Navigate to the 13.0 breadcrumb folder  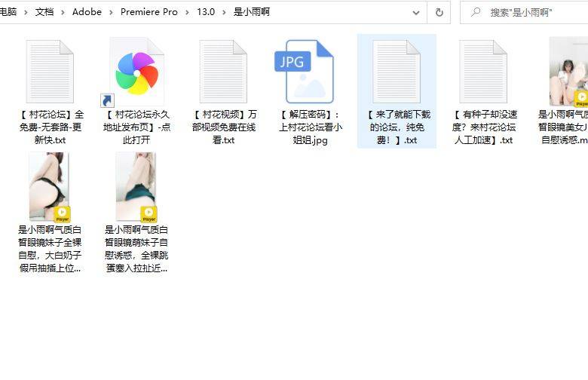coord(205,12)
